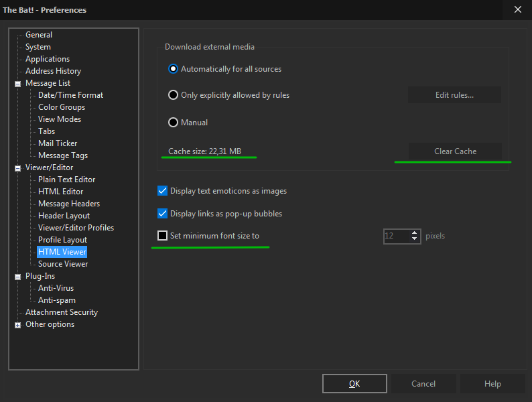Increase minimum font size with up arrow
Image resolution: width=532 pixels, height=402 pixels.
pos(414,233)
